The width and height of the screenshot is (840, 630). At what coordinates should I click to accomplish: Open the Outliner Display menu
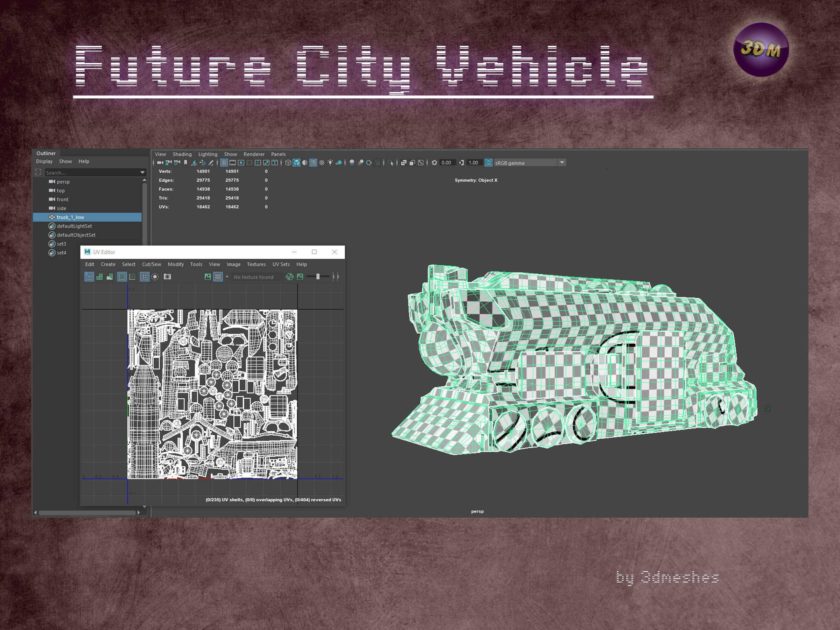44,161
